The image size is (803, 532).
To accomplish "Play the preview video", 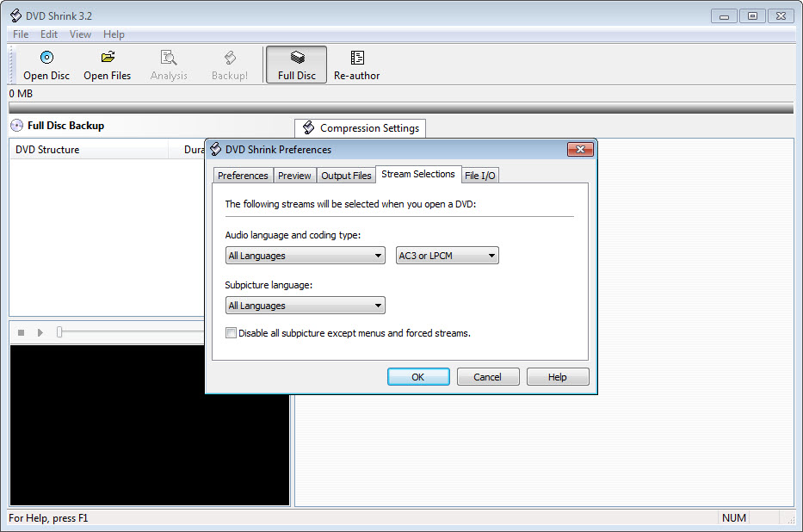I will (x=40, y=333).
